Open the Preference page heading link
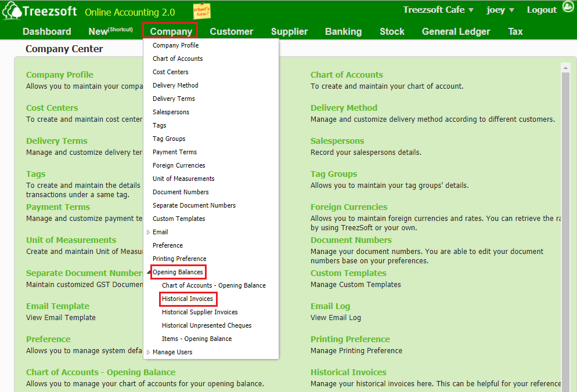577x392 pixels. (48, 339)
